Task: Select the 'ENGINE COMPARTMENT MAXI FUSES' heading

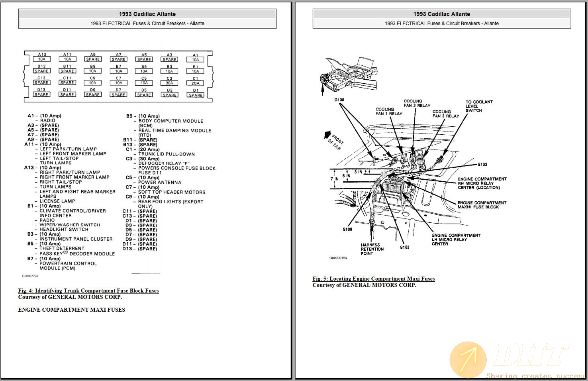Action: (x=72, y=310)
